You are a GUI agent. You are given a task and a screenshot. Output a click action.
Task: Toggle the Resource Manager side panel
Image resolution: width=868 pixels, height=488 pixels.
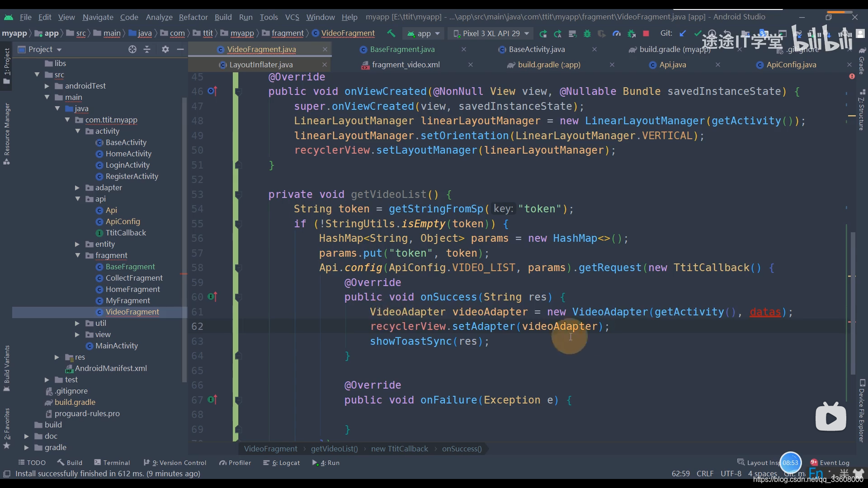click(7, 133)
